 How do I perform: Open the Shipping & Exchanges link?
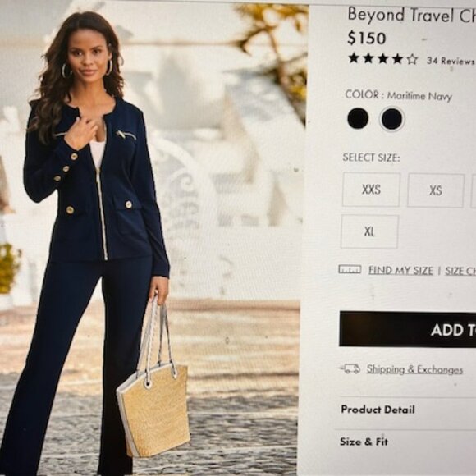point(414,369)
